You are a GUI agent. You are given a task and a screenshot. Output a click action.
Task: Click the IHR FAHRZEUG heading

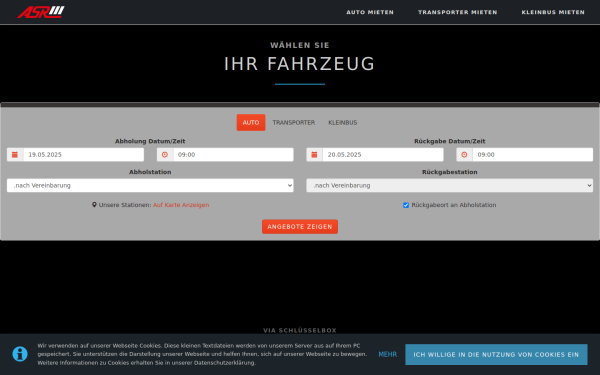300,64
